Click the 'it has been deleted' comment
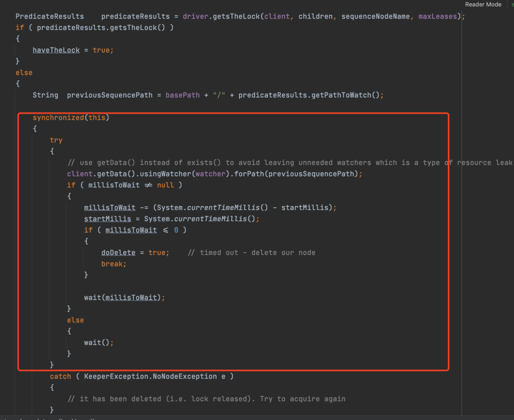 coord(207,399)
